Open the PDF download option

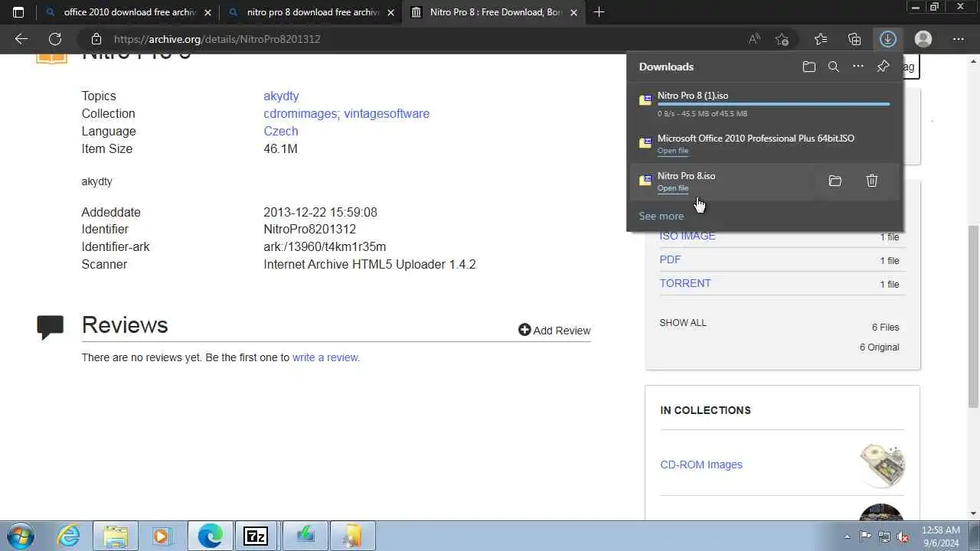[x=670, y=259]
